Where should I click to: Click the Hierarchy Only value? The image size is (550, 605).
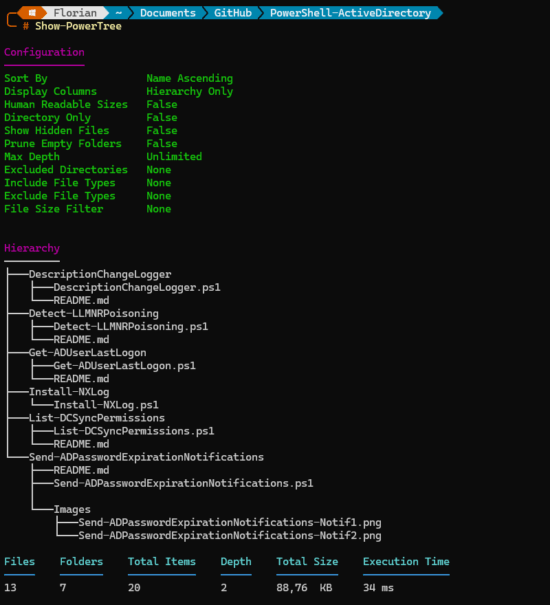coord(190,91)
